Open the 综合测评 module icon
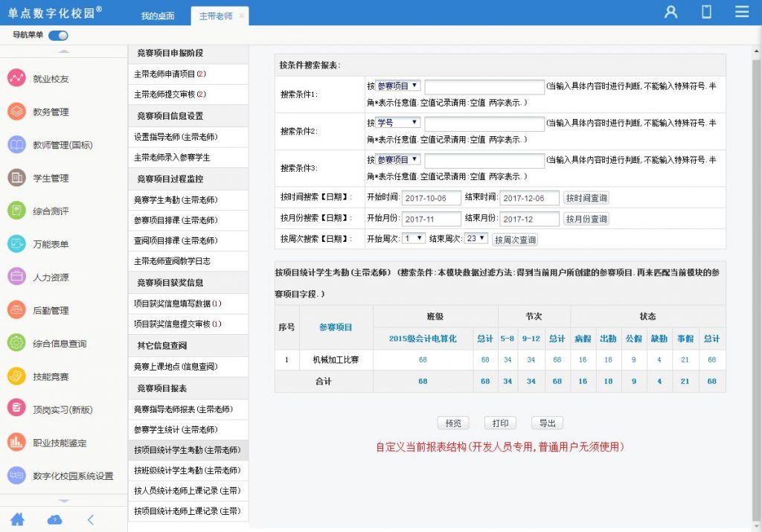762x532 pixels. 16,211
